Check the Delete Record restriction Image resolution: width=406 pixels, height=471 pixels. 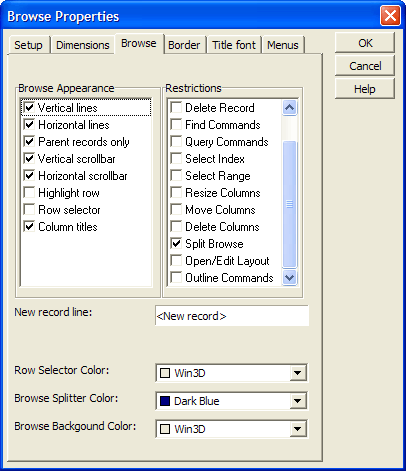tap(176, 108)
